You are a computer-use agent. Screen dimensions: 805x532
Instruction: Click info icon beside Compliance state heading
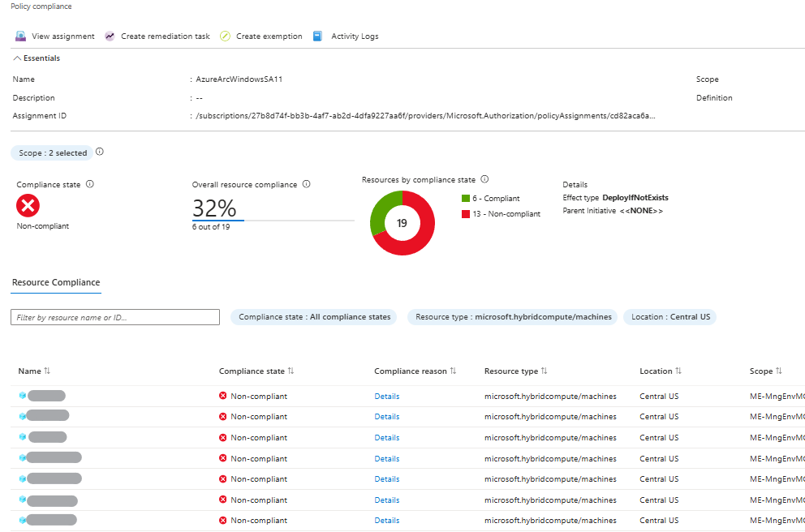tap(90, 184)
